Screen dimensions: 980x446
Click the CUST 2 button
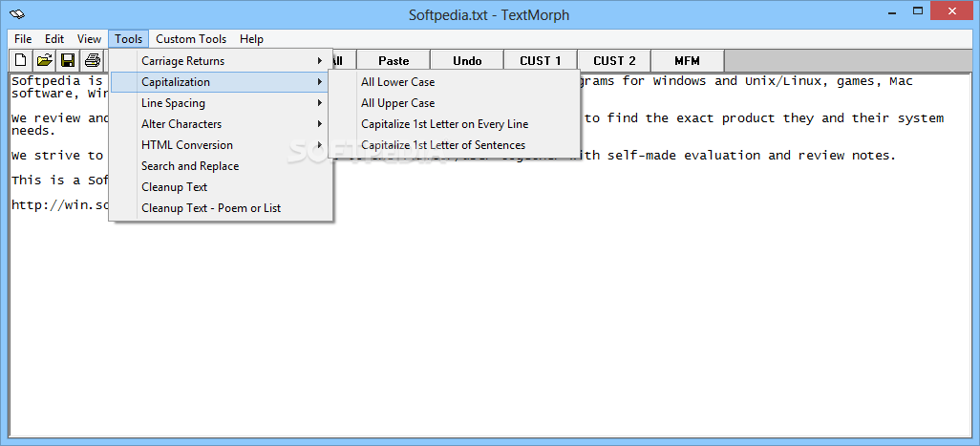point(614,60)
